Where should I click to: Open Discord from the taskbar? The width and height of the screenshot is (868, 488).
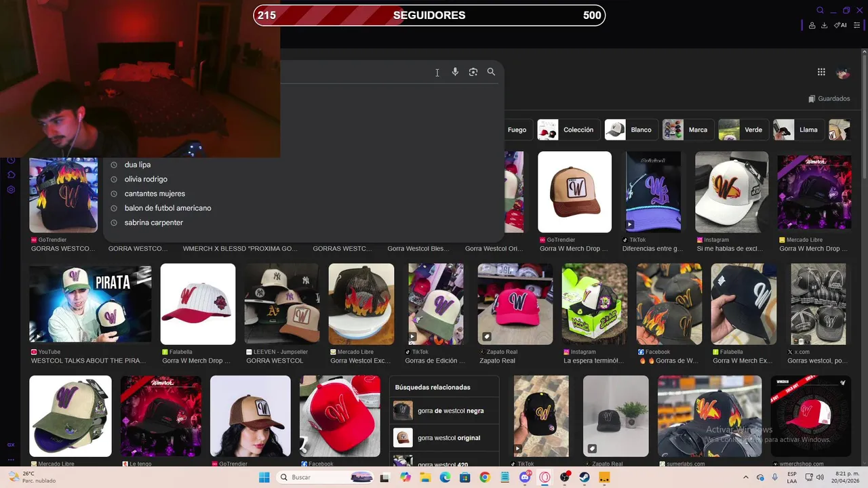pos(525,478)
